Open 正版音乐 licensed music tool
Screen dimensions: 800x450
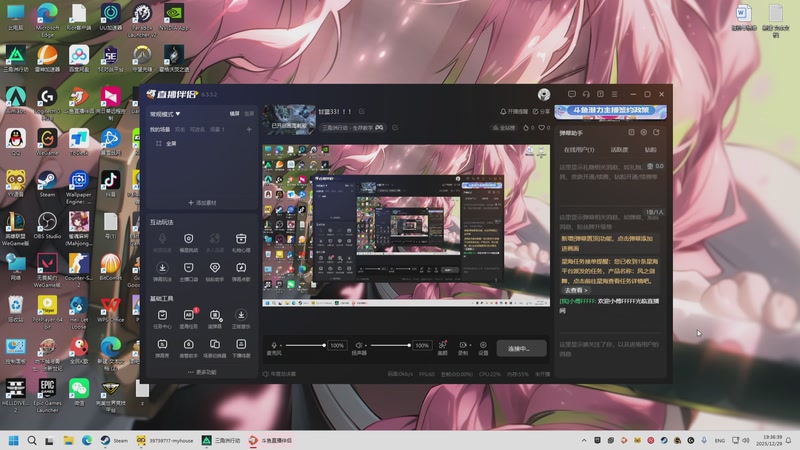tap(241, 318)
